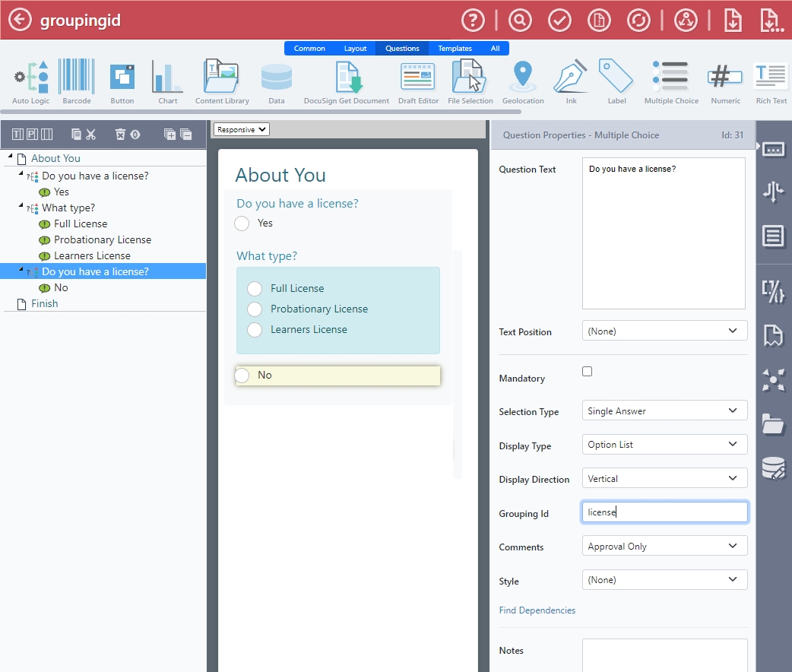Switch to the Common tab

(x=309, y=49)
